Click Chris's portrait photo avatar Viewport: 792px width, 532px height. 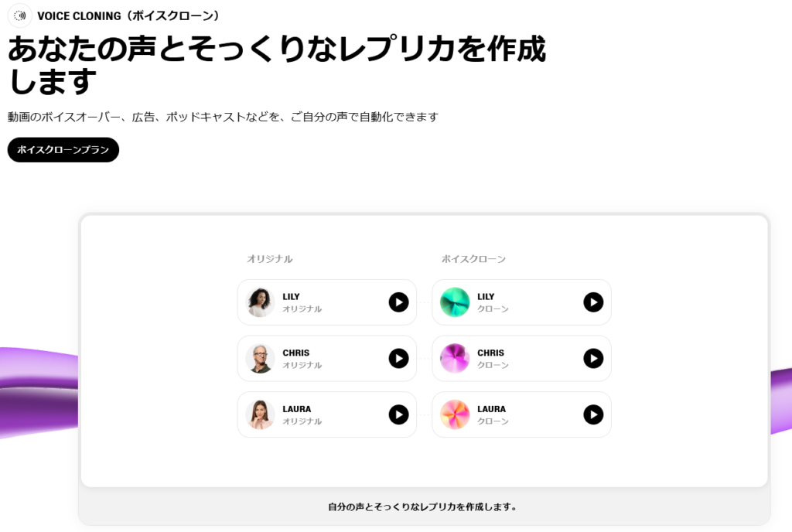coord(260,358)
